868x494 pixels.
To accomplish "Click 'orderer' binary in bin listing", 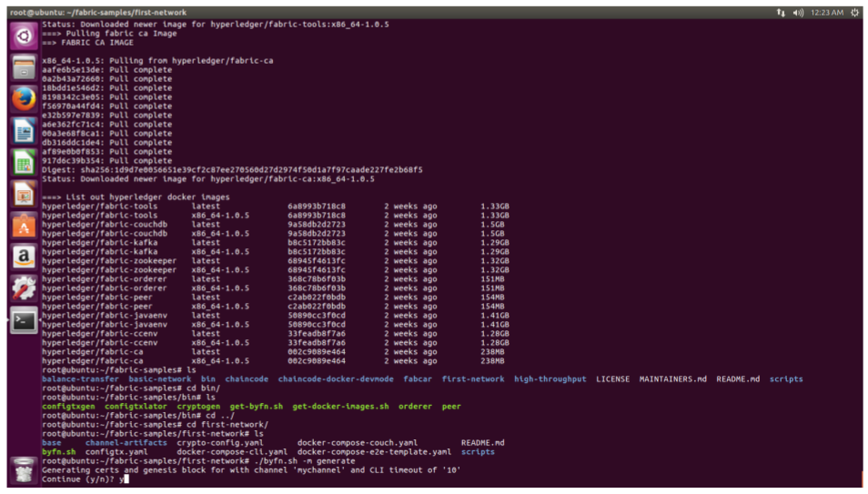I will (x=415, y=406).
